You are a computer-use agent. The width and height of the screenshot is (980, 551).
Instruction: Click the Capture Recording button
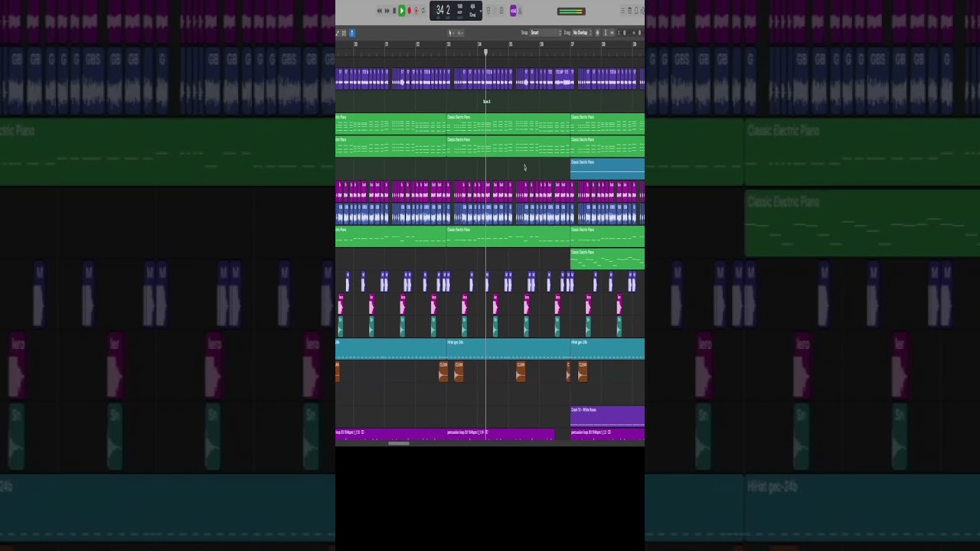[416, 11]
